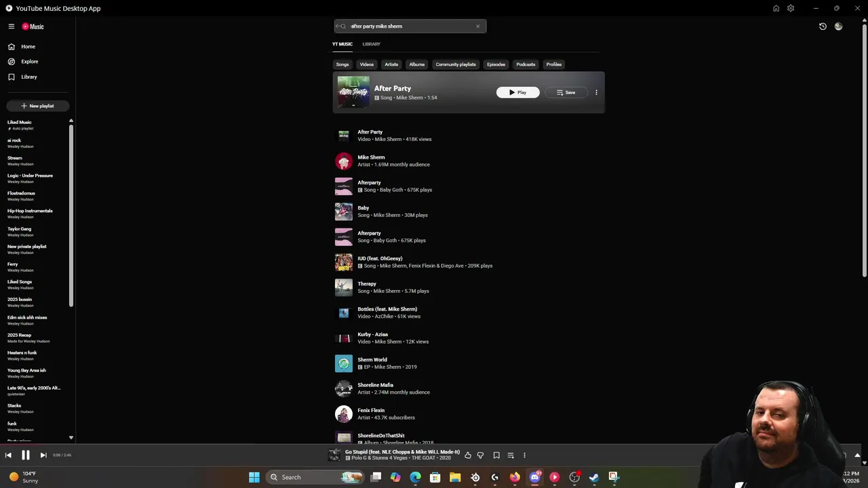The width and height of the screenshot is (868, 488).
Task: Open More options on After Party card
Action: click(x=596, y=92)
